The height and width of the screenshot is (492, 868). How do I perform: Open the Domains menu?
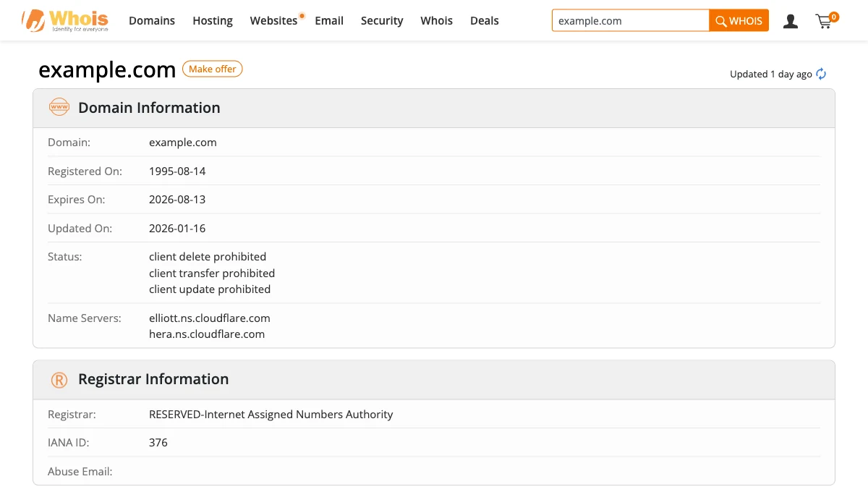coord(152,21)
